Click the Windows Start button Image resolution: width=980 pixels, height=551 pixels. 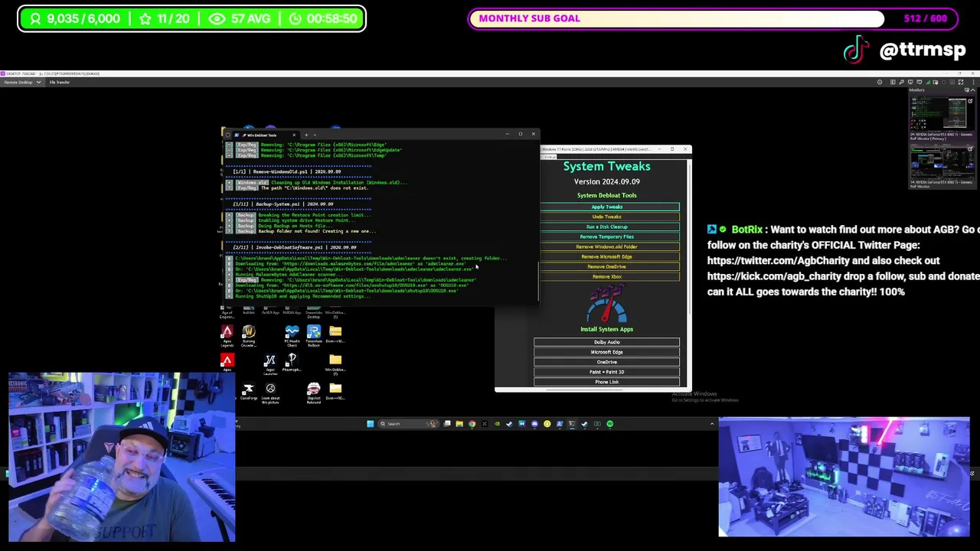pyautogui.click(x=371, y=424)
